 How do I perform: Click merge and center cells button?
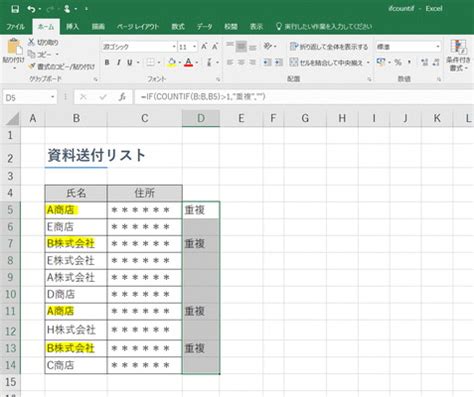[x=326, y=62]
